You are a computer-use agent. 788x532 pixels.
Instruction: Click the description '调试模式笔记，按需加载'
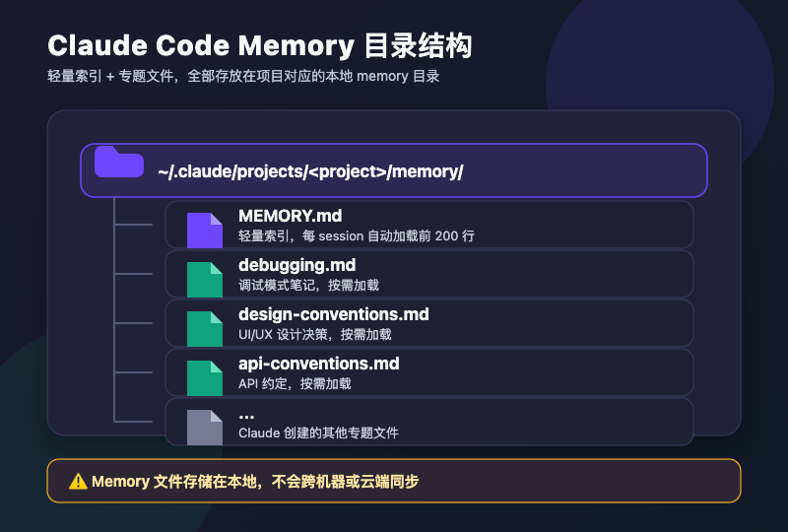308,285
